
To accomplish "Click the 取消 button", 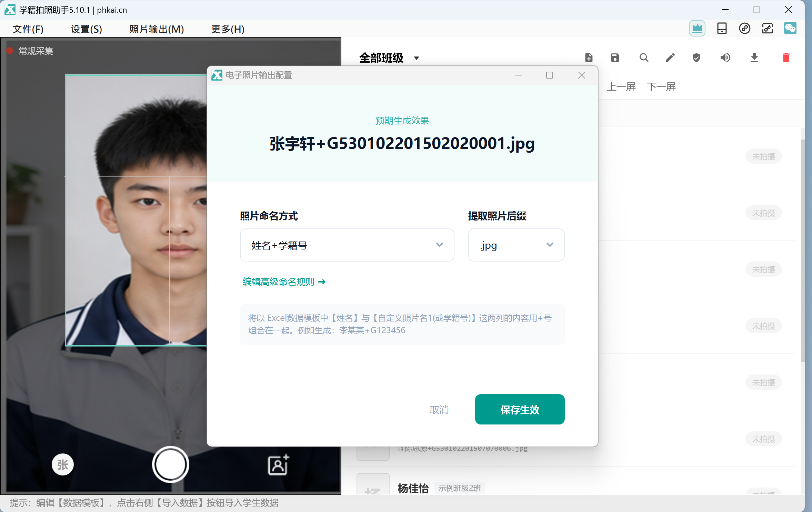I will coord(439,410).
